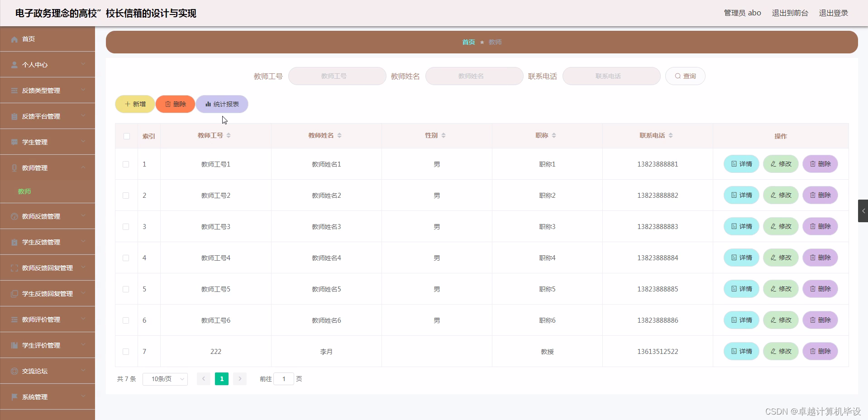Image resolution: width=868 pixels, height=420 pixels.
Task: Select the 个人中心 sidebar icon
Action: coord(14,64)
